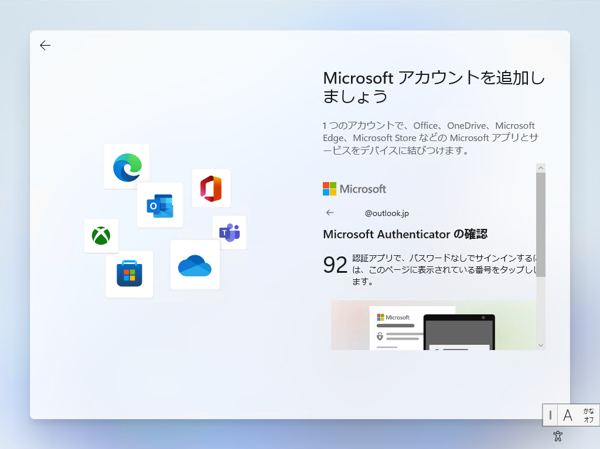Viewport: 600px width, 449px height.
Task: Click the authentication number 92
Action: [x=335, y=265]
